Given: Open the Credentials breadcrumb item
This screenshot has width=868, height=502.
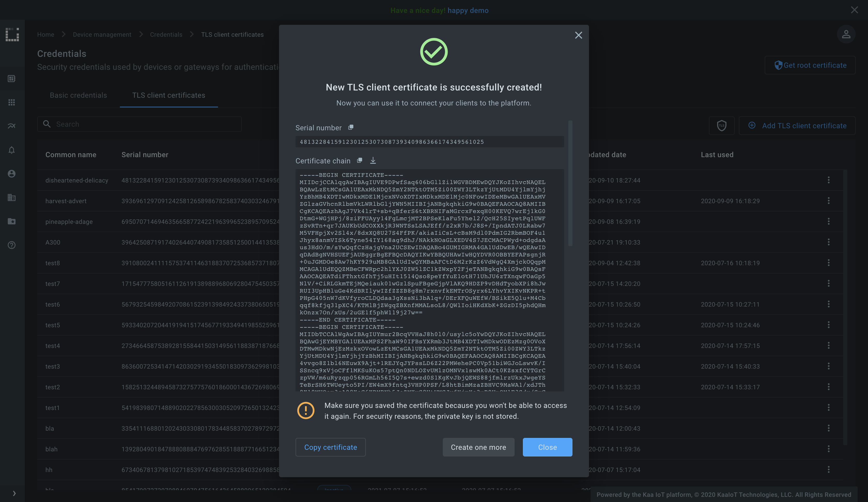Looking at the screenshot, I should tap(166, 34).
